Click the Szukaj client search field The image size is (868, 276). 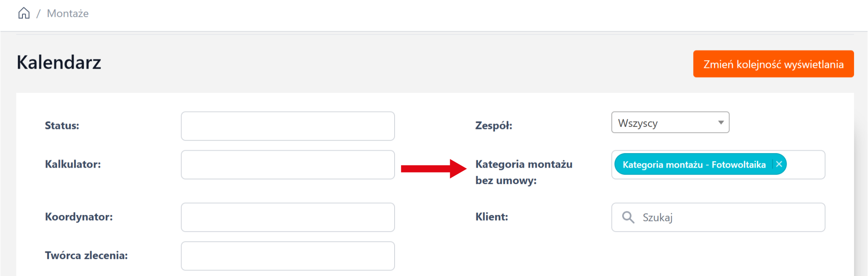click(x=729, y=217)
